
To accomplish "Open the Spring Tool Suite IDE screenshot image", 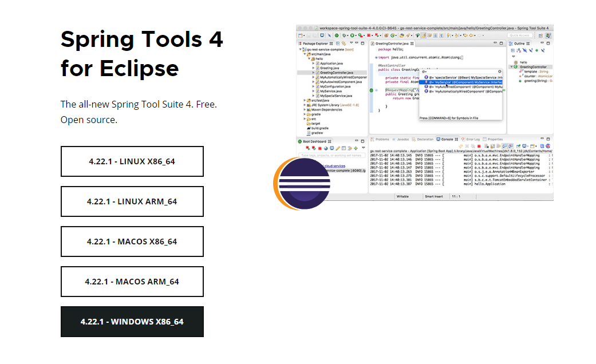I will [x=425, y=113].
